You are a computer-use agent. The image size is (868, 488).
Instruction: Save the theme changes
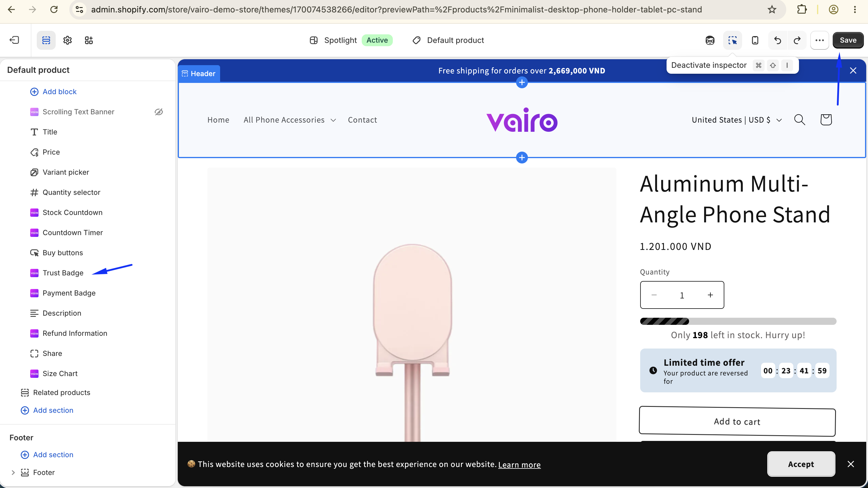tap(848, 40)
